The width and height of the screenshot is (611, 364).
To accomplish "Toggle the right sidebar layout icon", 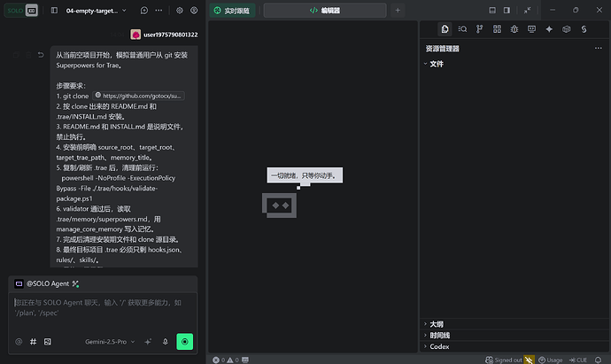I will pos(507,11).
